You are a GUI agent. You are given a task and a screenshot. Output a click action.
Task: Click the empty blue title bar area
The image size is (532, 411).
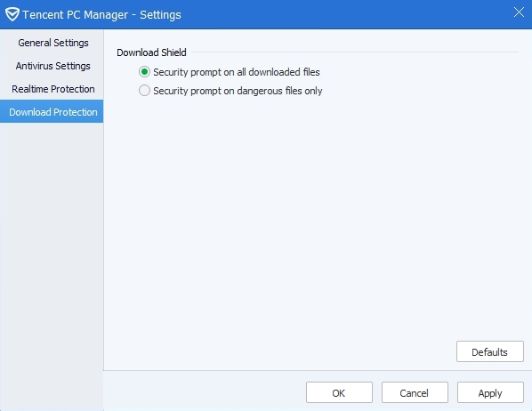[346, 14]
